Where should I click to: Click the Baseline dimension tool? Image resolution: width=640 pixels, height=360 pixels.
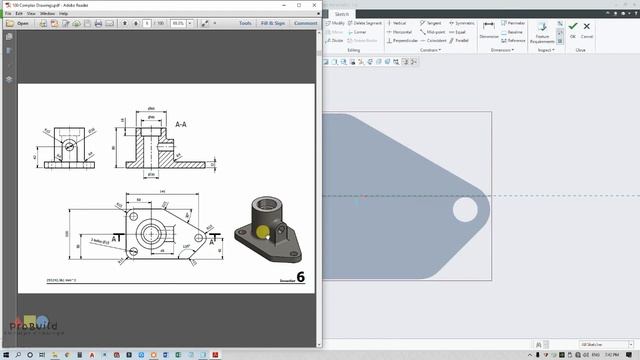512,32
